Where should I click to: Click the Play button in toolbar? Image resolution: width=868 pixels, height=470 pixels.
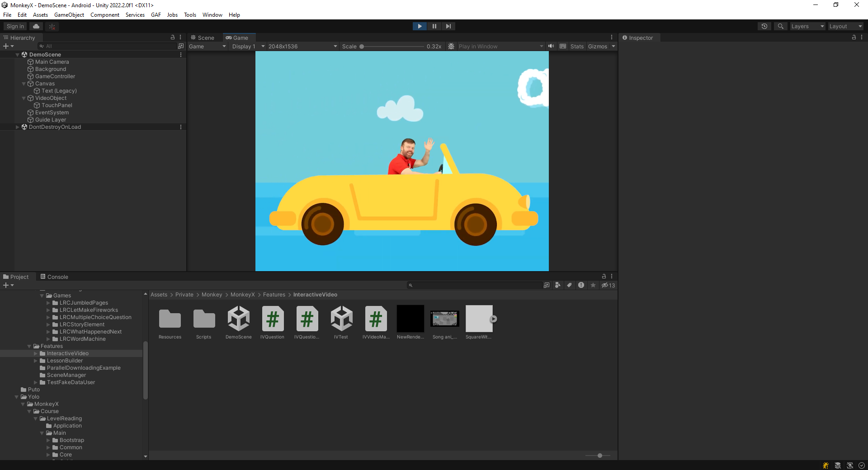[x=420, y=26]
